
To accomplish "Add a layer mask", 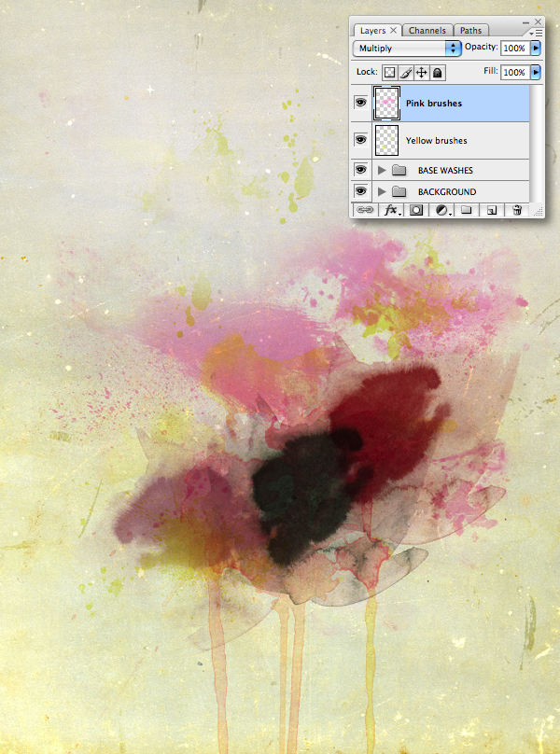I will click(416, 210).
